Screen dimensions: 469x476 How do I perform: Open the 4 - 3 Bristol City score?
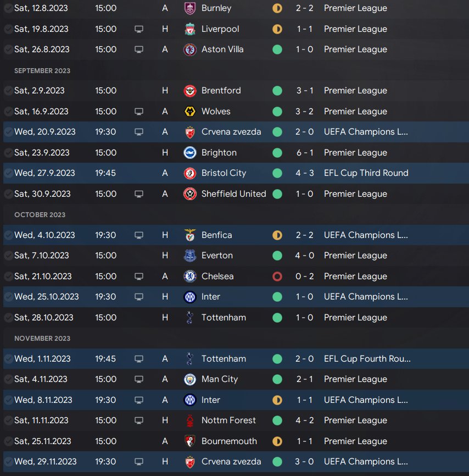pos(305,173)
